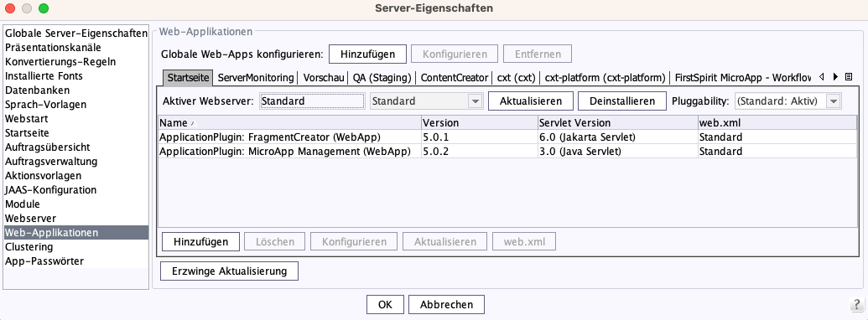Click the Abbrechen button
The height and width of the screenshot is (320, 868).
446,305
